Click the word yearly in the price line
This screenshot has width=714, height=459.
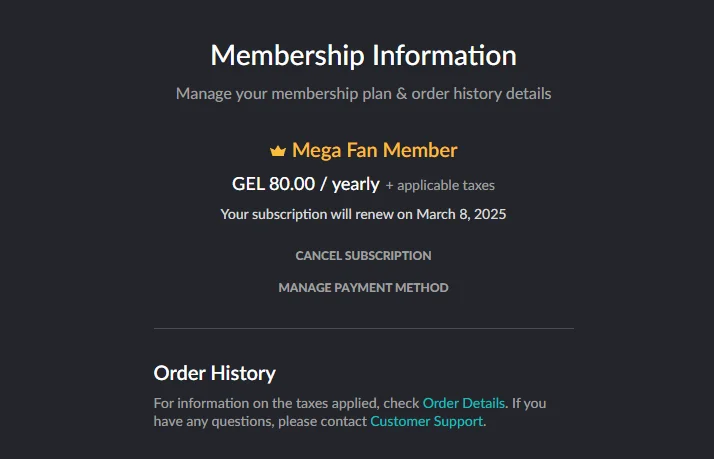click(356, 184)
